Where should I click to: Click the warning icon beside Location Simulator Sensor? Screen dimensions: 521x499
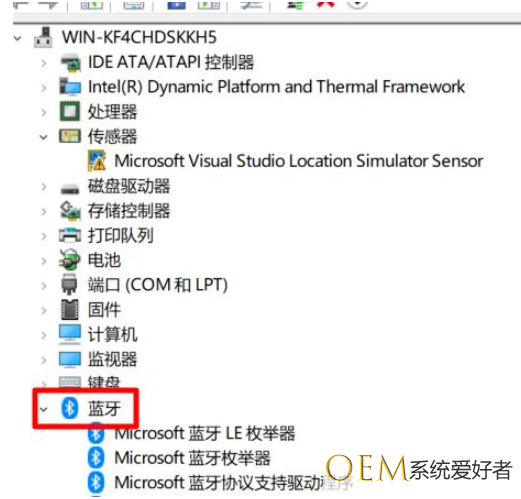point(97,161)
